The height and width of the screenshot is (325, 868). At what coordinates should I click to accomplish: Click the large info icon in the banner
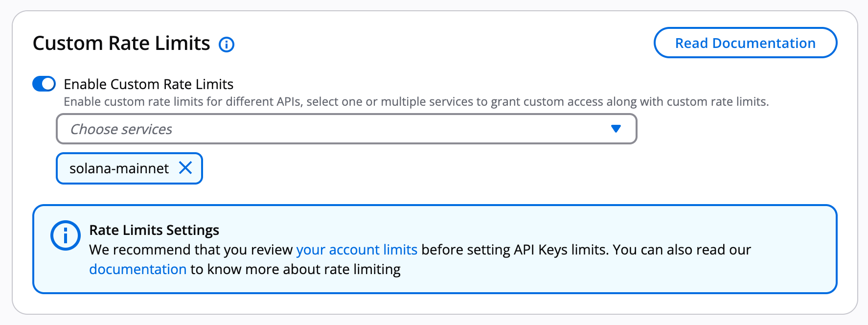coord(65,235)
